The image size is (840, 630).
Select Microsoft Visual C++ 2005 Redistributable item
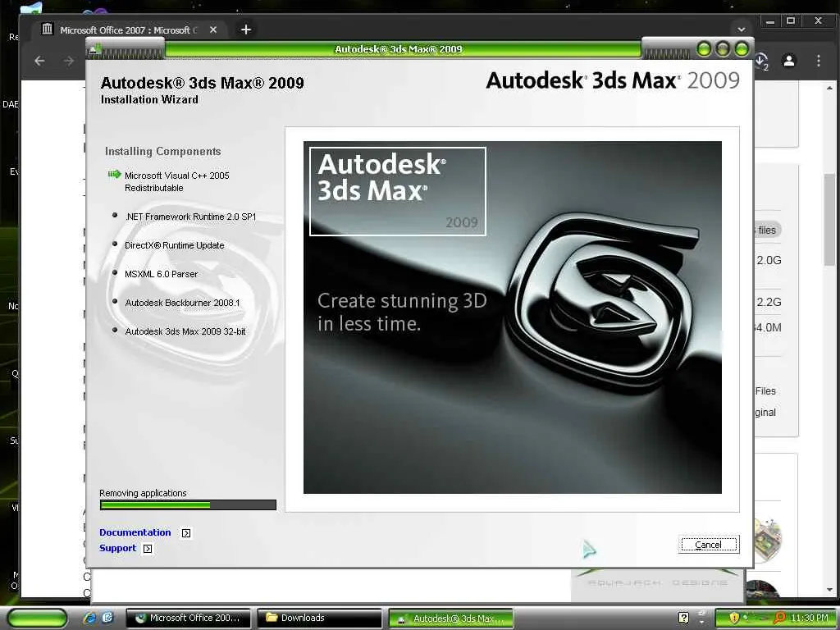177,181
